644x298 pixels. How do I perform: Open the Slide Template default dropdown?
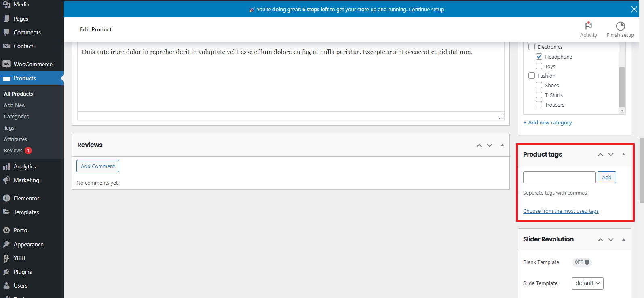[x=587, y=283]
